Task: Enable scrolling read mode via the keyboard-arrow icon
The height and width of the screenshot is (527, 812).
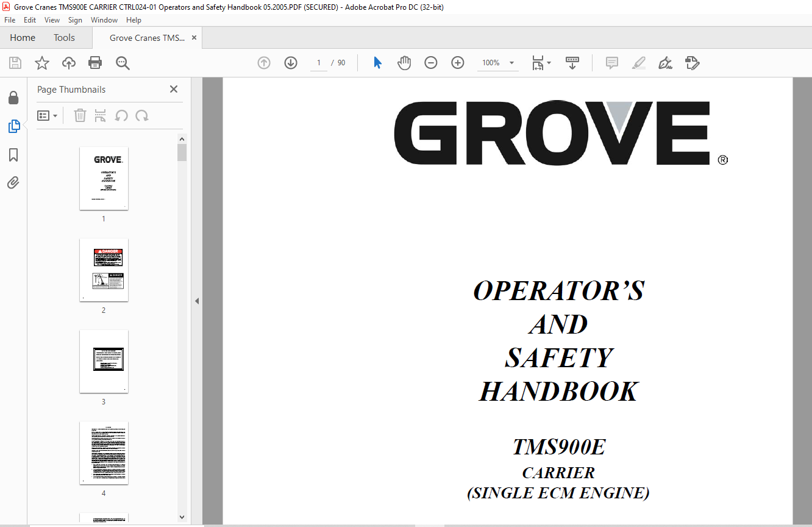Action: click(x=572, y=63)
